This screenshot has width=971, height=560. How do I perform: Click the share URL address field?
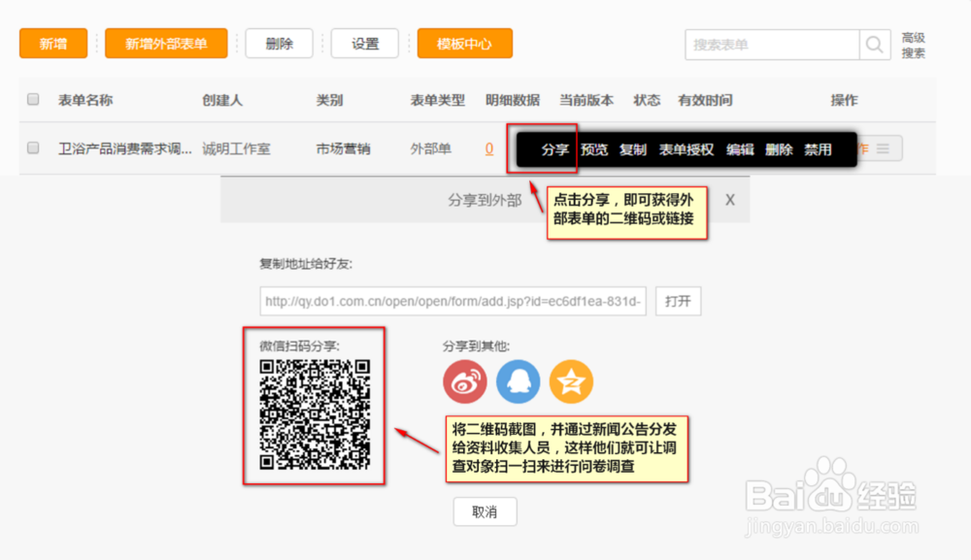point(452,301)
